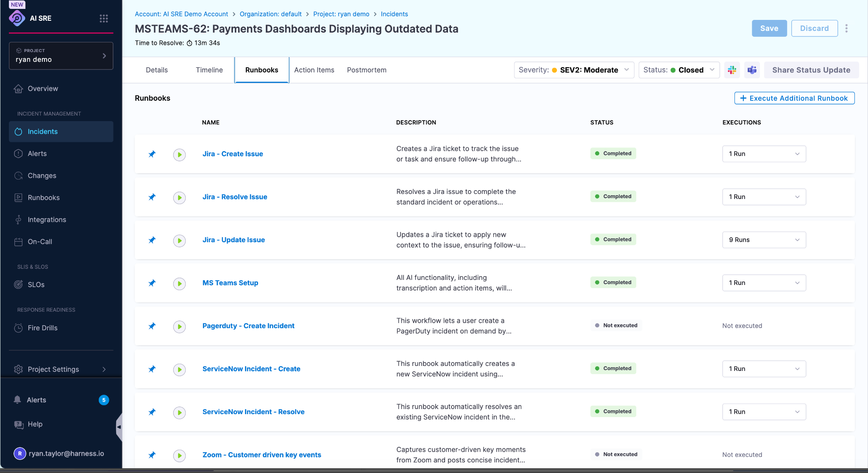The height and width of the screenshot is (473, 868).
Task: Navigate to Project: ryan demo breadcrumb
Action: [341, 14]
